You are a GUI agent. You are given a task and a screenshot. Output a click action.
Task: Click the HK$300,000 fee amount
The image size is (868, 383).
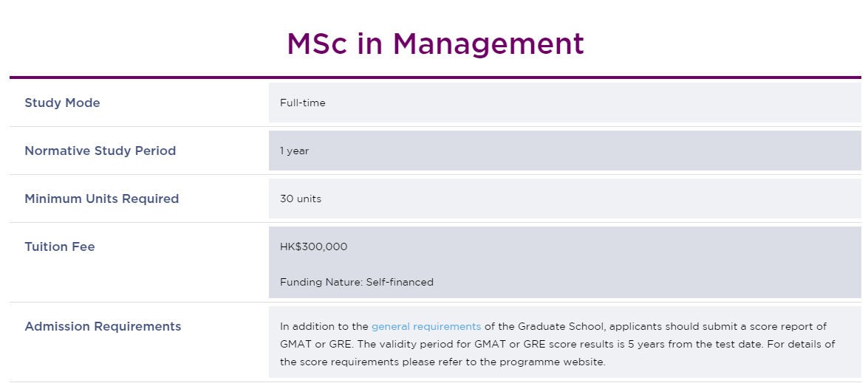314,247
